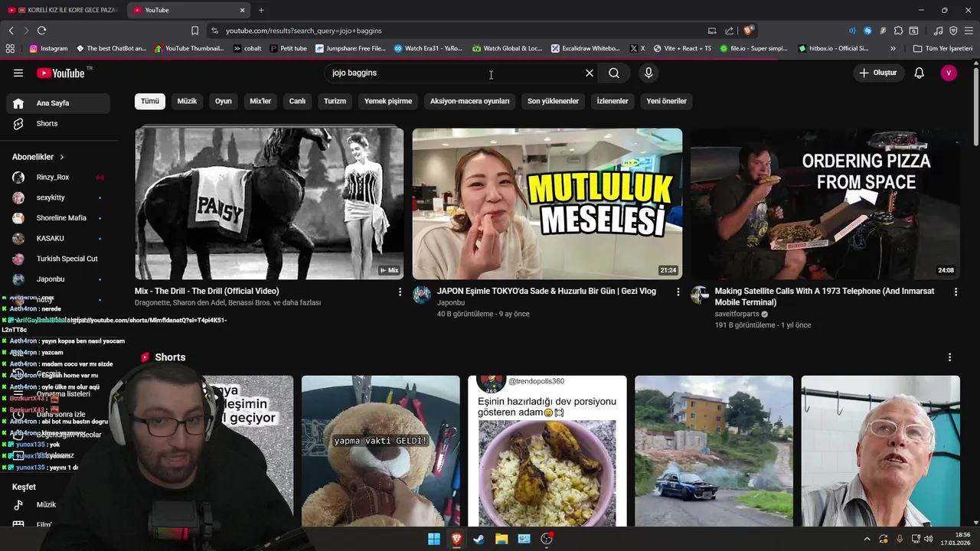This screenshot has width=980, height=551.
Task: Go to Ana Sayfa in the sidebar
Action: (x=58, y=103)
